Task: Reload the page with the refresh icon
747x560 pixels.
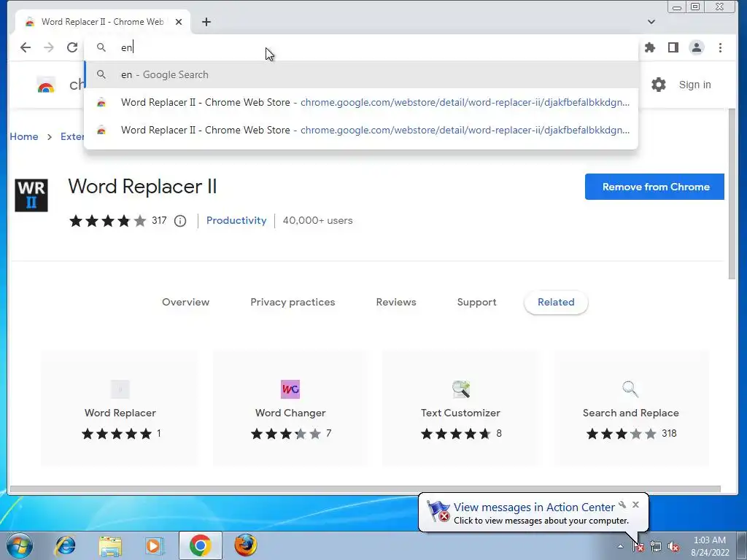Action: pos(72,47)
